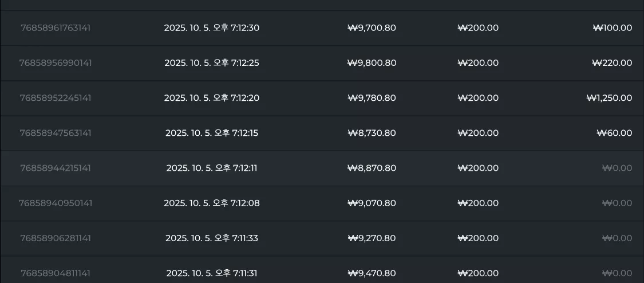644x283 pixels.
Task: Click the 7:12:30 timestamp cell
Action: [x=212, y=28]
